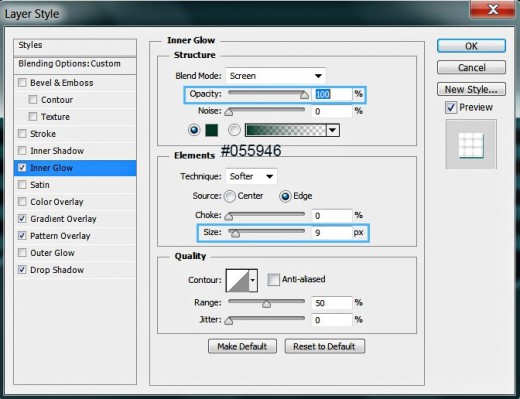Choose Center as glow source
This screenshot has height=399, width=520.
click(x=230, y=196)
